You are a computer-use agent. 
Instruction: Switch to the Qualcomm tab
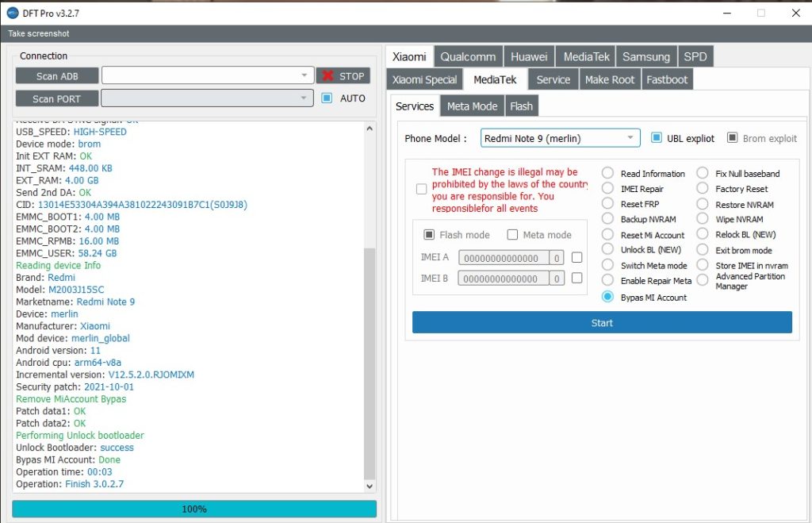468,56
